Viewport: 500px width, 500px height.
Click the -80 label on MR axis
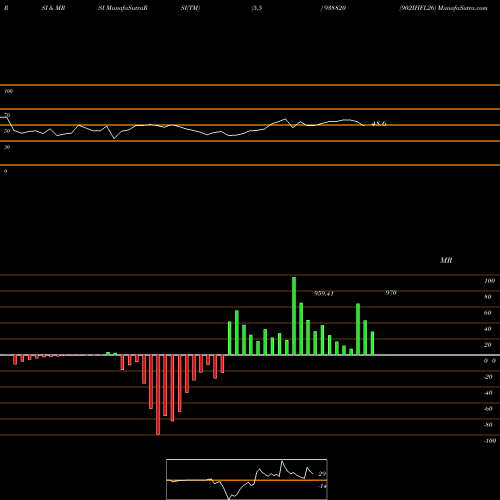point(488,425)
